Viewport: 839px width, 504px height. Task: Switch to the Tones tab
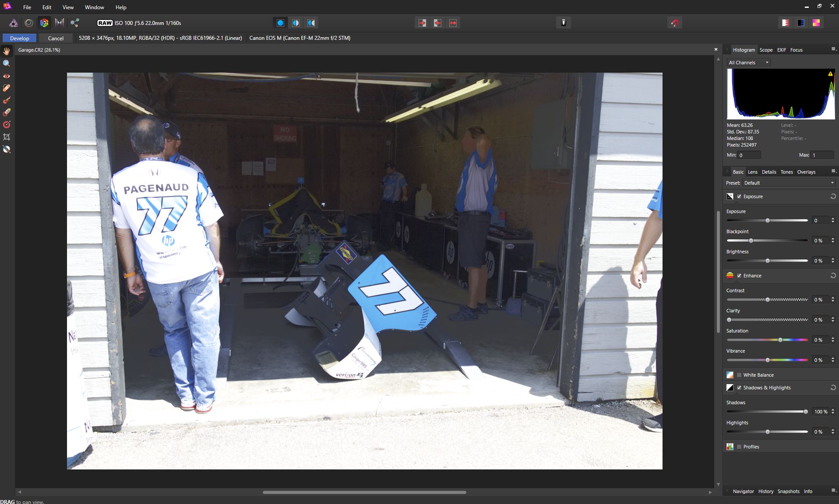[x=786, y=172]
